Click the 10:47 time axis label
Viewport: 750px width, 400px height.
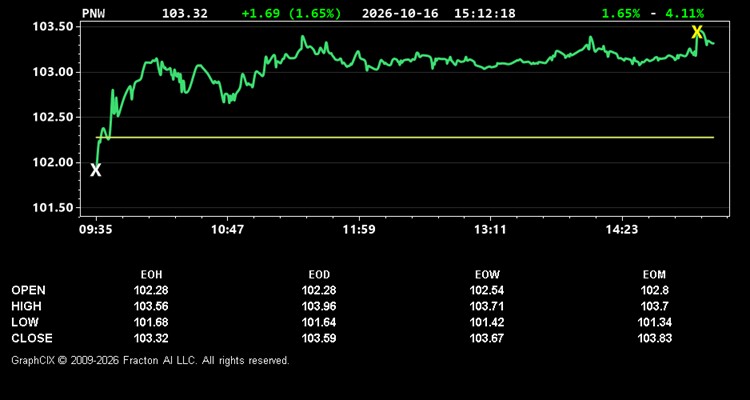pos(227,230)
